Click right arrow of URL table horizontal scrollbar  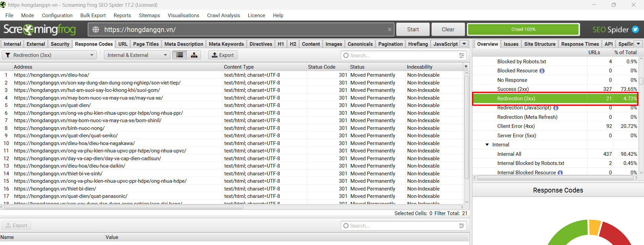(x=462, y=207)
